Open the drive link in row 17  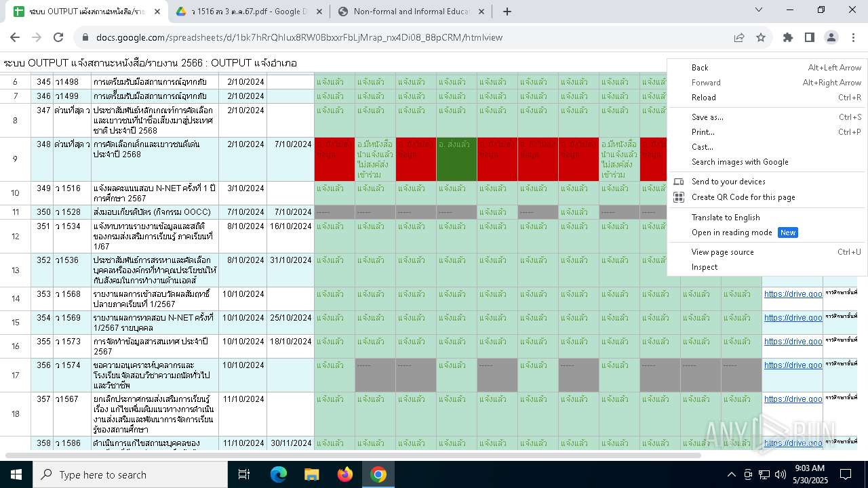(793, 365)
